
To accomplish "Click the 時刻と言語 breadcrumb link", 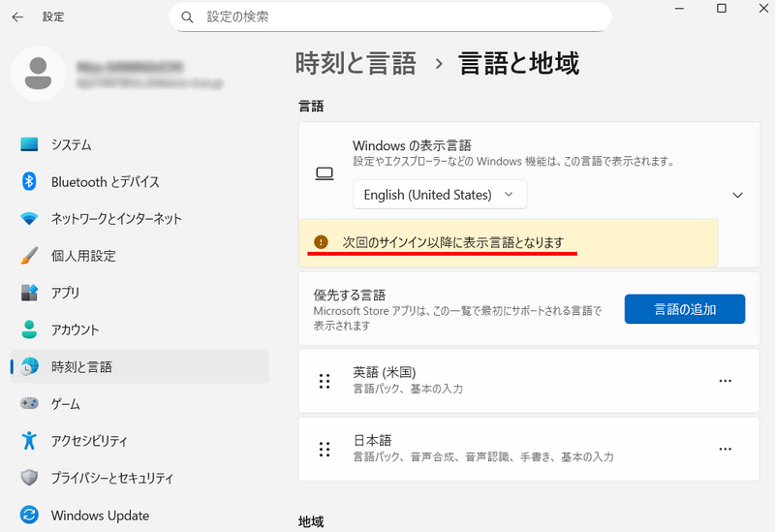I will click(356, 64).
